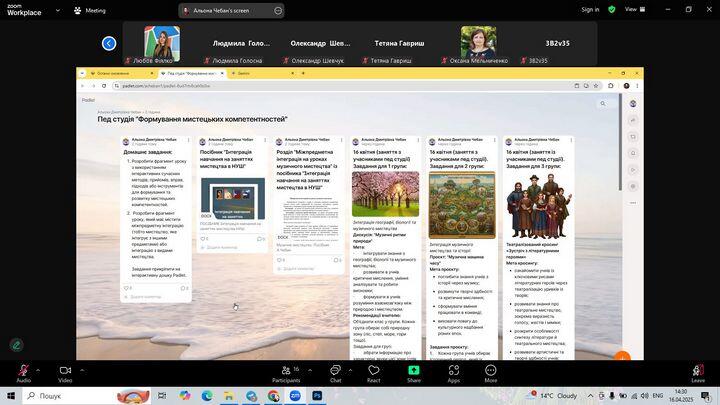Open options on Альона Чебан's screen tab

pos(278,11)
